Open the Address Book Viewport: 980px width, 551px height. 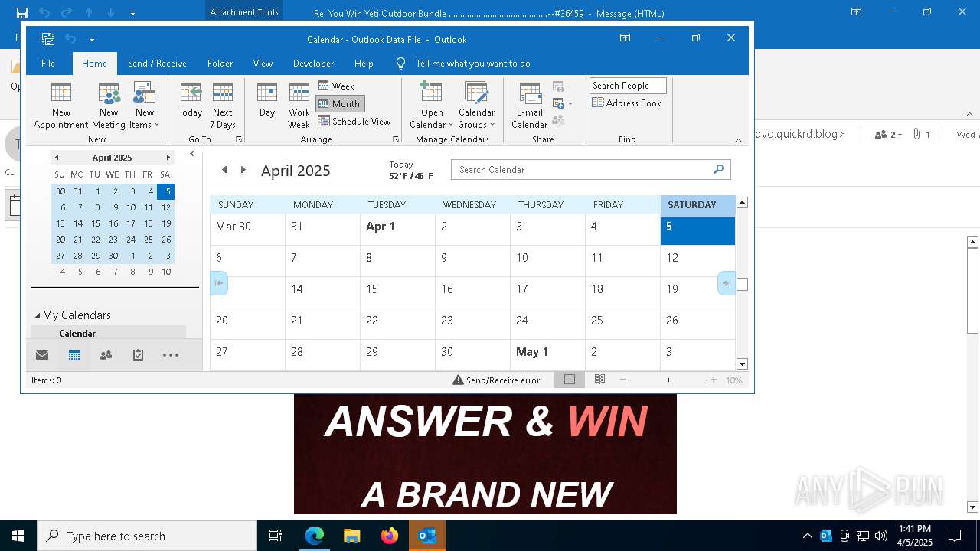point(627,103)
